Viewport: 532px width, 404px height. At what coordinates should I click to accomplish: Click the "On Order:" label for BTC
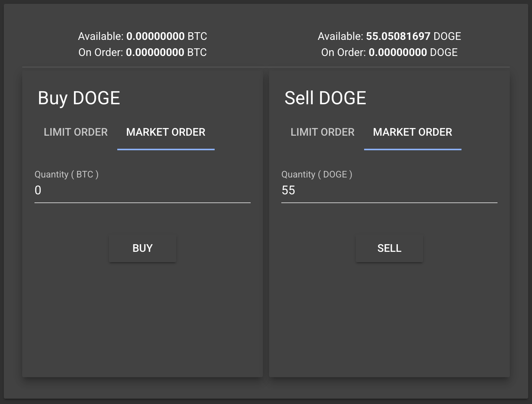(100, 53)
